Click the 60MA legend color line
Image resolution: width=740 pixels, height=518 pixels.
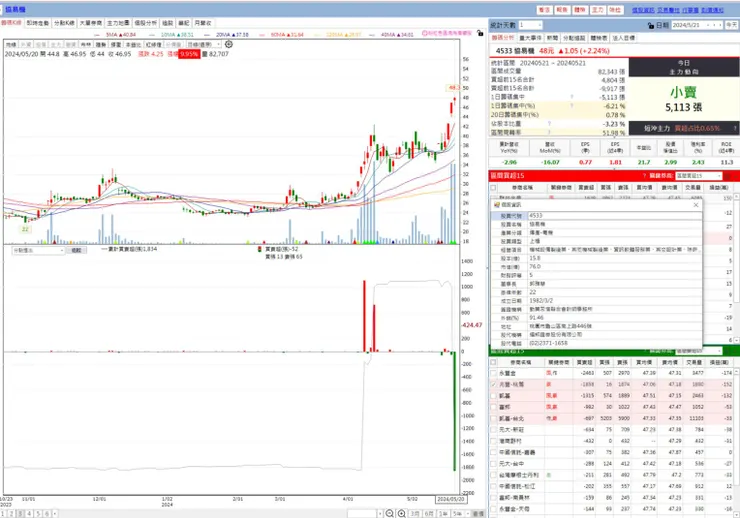[262, 34]
